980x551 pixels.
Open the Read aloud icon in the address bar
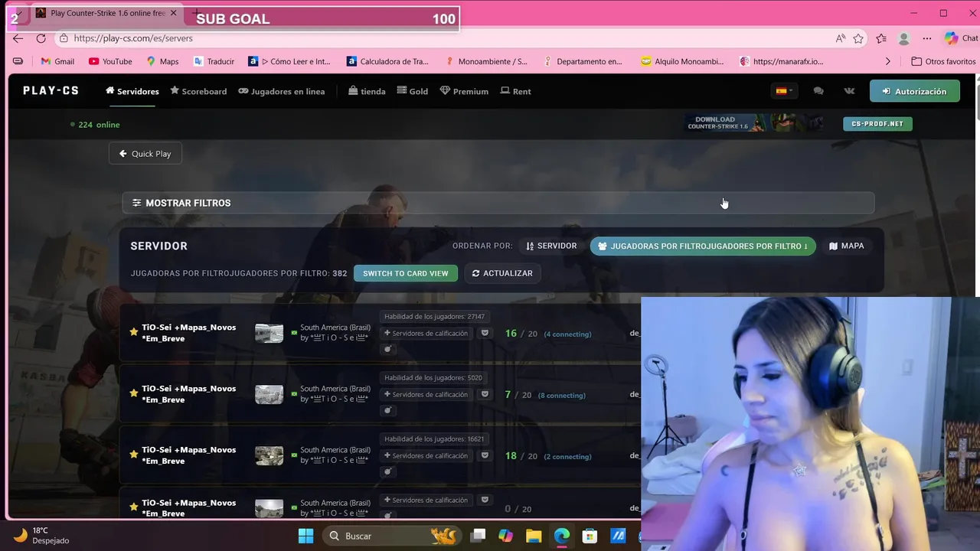coord(841,38)
